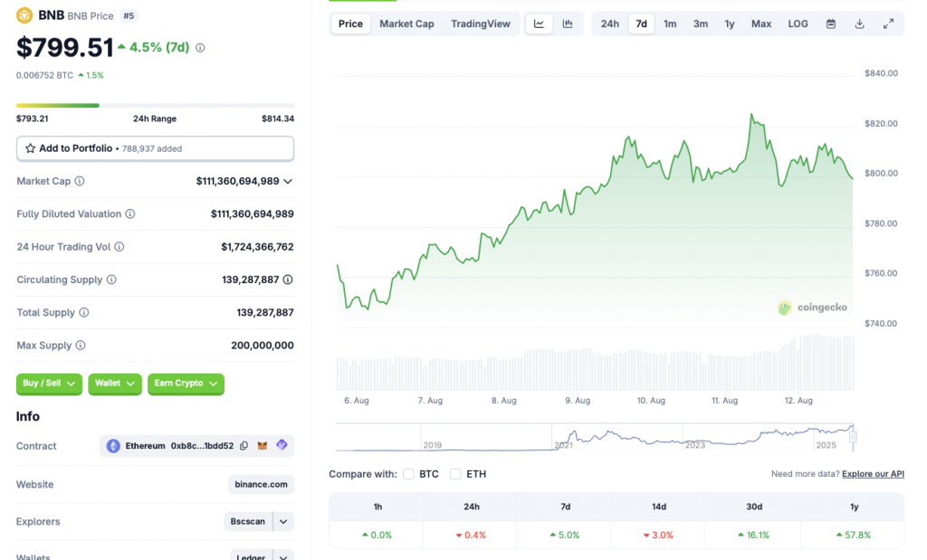The height and width of the screenshot is (560, 927).
Task: Click the 10. Aug date on chart axis
Action: coord(651,401)
